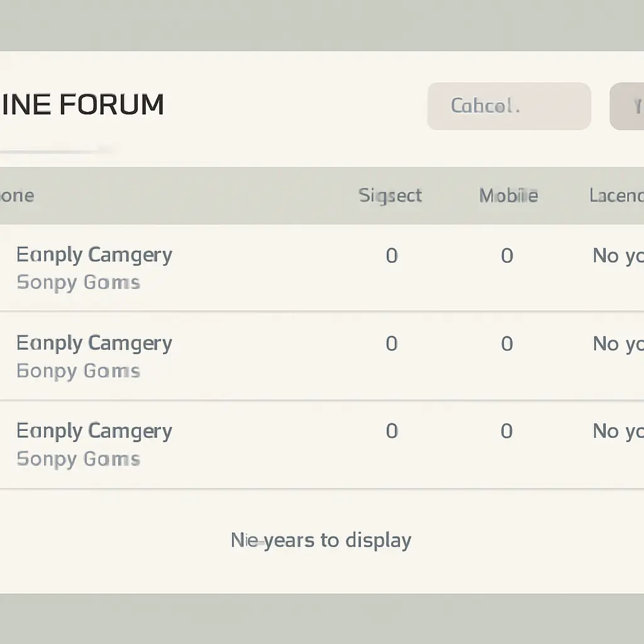Screen dimensions: 644x644
Task: Open the first Eanply Camgery row title
Action: [x=94, y=255]
